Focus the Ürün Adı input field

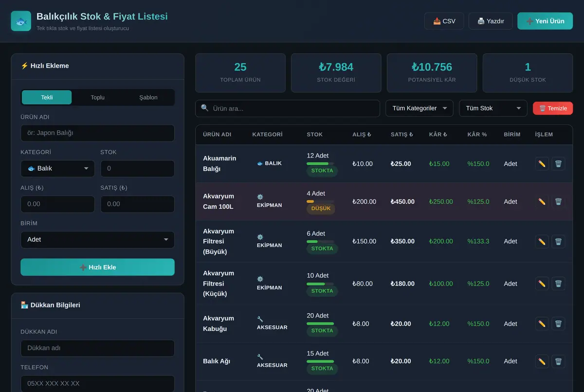point(97,133)
